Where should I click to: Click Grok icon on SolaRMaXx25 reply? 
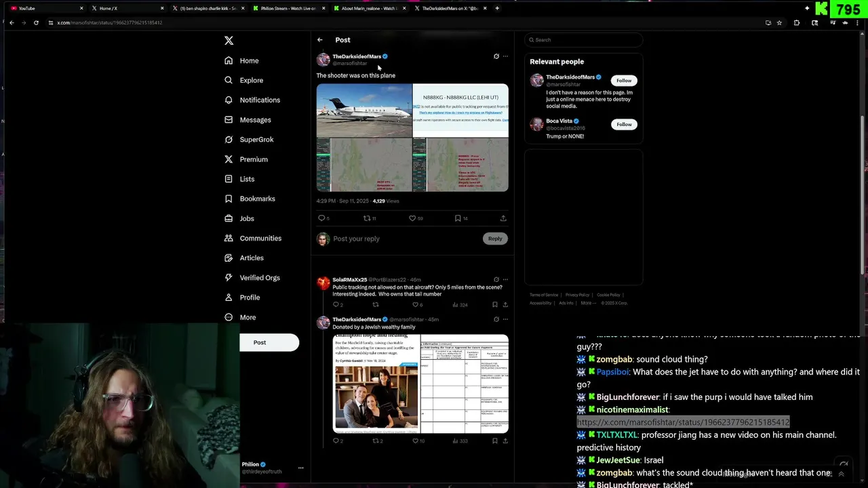click(496, 279)
